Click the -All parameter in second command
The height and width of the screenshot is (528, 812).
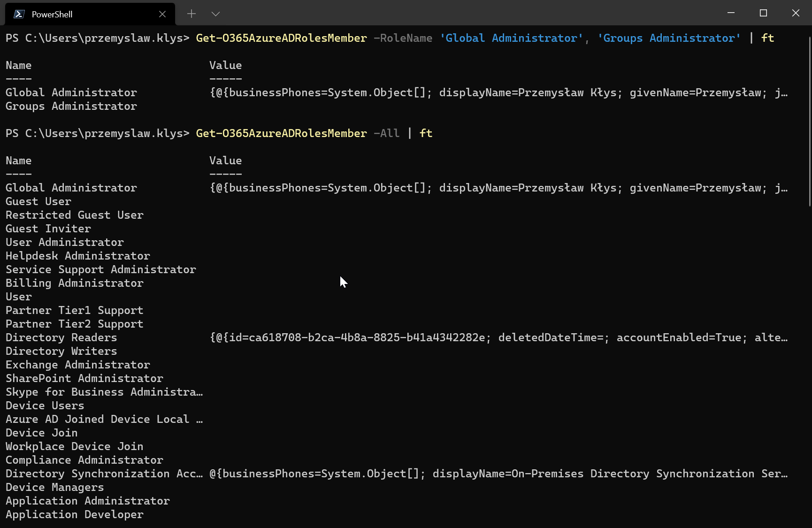[x=386, y=133]
